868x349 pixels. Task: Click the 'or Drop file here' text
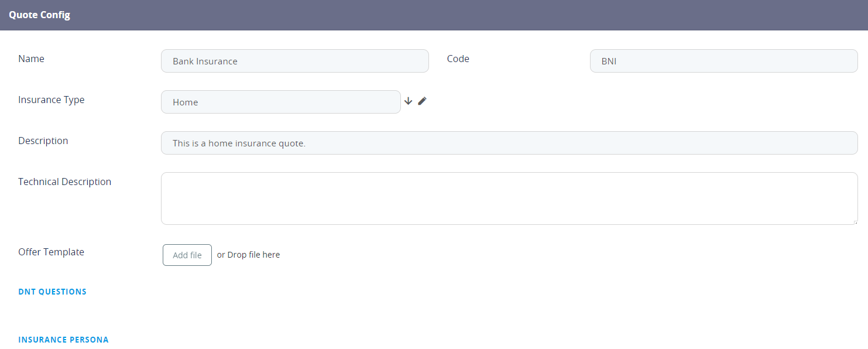248,255
